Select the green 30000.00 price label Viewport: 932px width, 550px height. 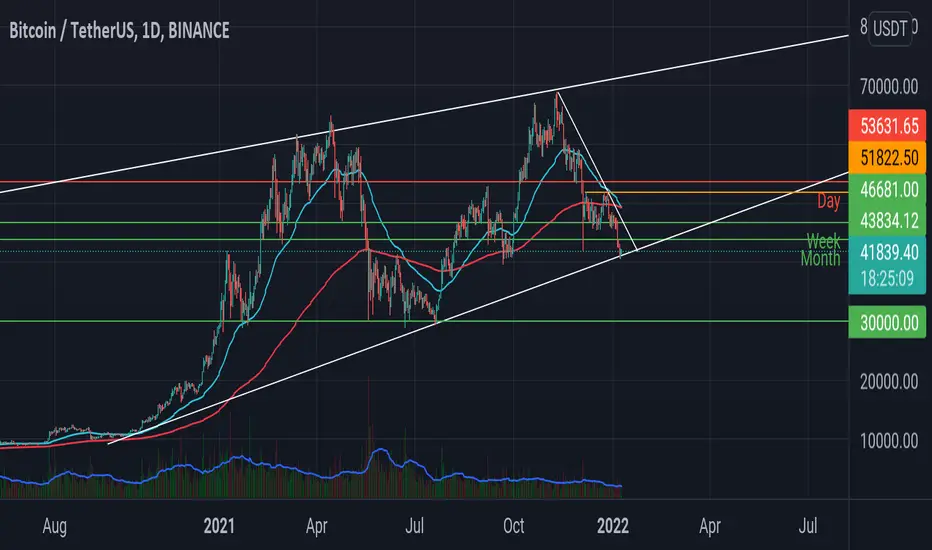(887, 322)
